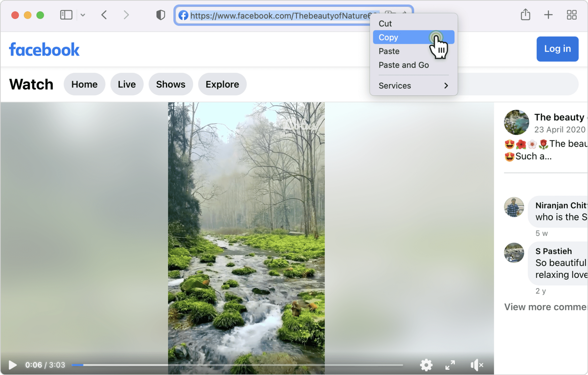Open video settings gear
Screen dimensions: 588x375
[x=426, y=365]
